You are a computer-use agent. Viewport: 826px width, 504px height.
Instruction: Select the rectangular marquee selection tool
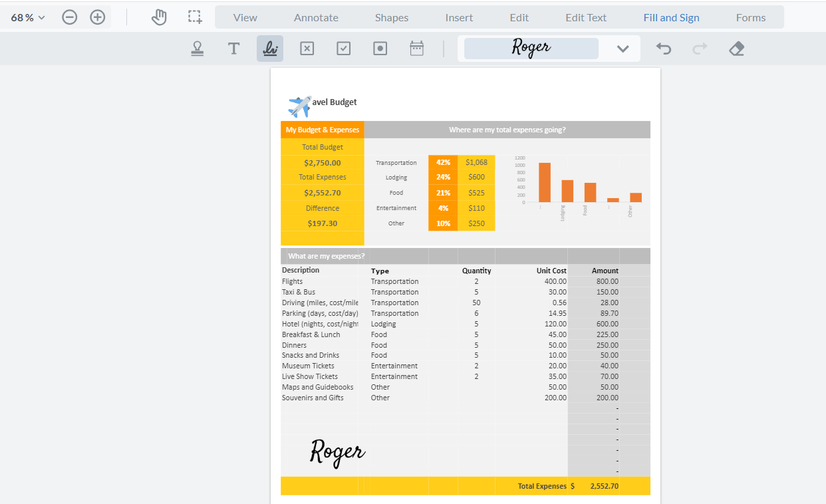pyautogui.click(x=195, y=17)
